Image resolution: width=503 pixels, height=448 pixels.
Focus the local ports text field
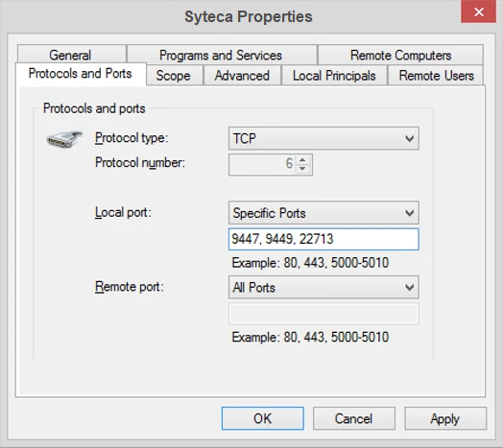click(323, 239)
